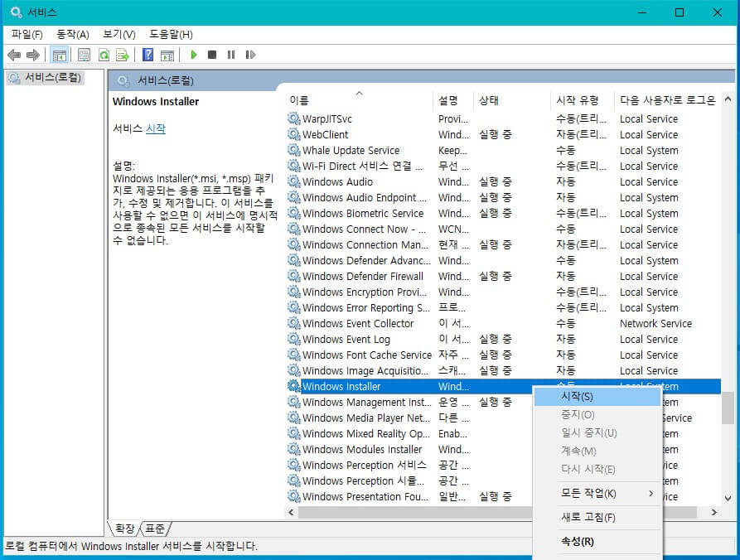Open help via the question mark icon
The height and width of the screenshot is (560, 740).
(147, 55)
